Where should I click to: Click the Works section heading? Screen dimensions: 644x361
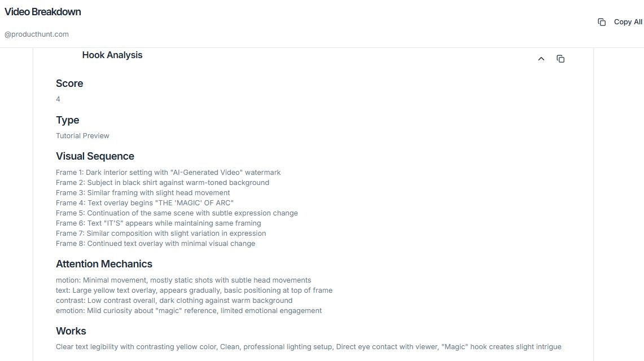point(71,331)
